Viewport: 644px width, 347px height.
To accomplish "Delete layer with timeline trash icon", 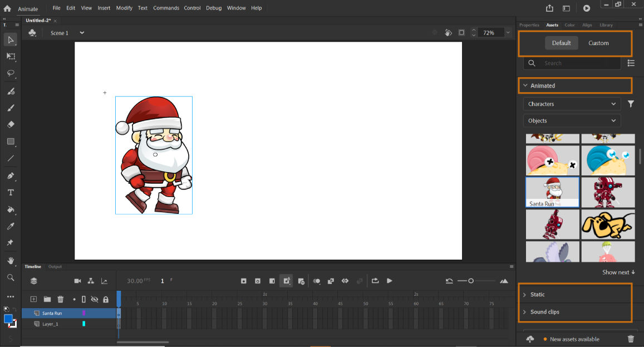I will 61,300.
